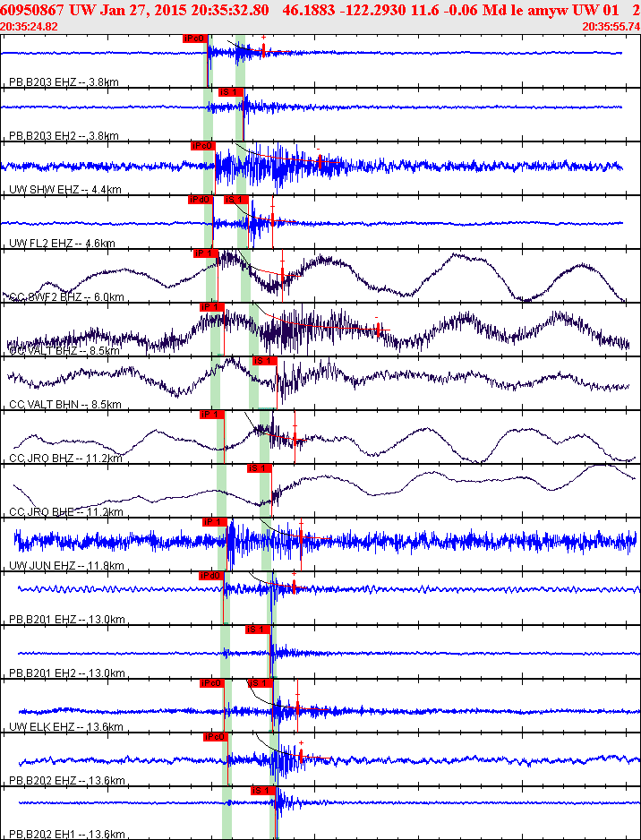Screen dimensions: 641x840
Task: Select the iPc0 pick flag on ELK EHZ
Action: pos(212,683)
